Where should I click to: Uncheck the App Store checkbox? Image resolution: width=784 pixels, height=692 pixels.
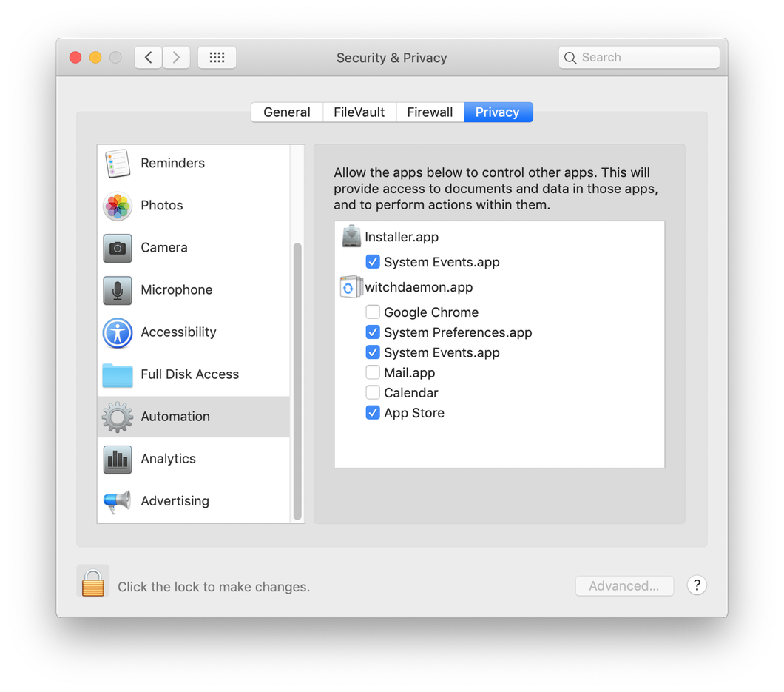(373, 412)
